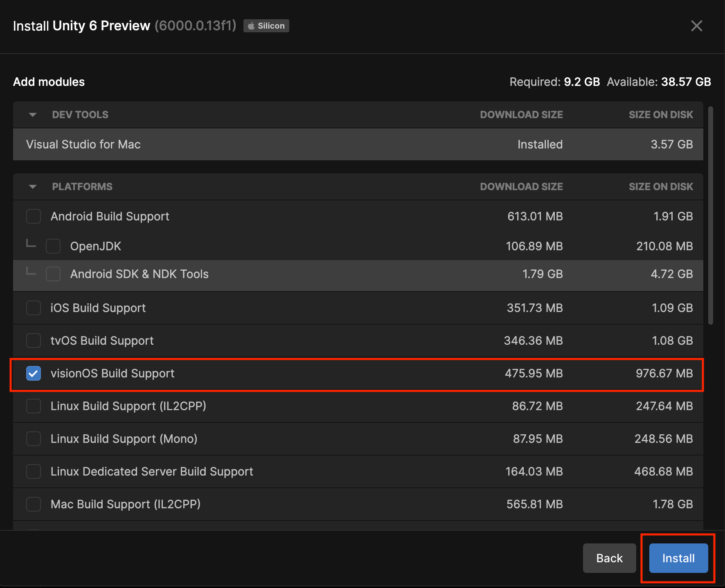Check Android Build Support
This screenshot has width=725, height=588.
(34, 216)
